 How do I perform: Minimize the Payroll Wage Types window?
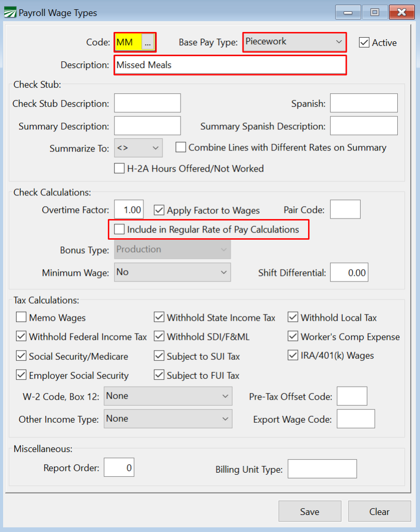pos(348,12)
